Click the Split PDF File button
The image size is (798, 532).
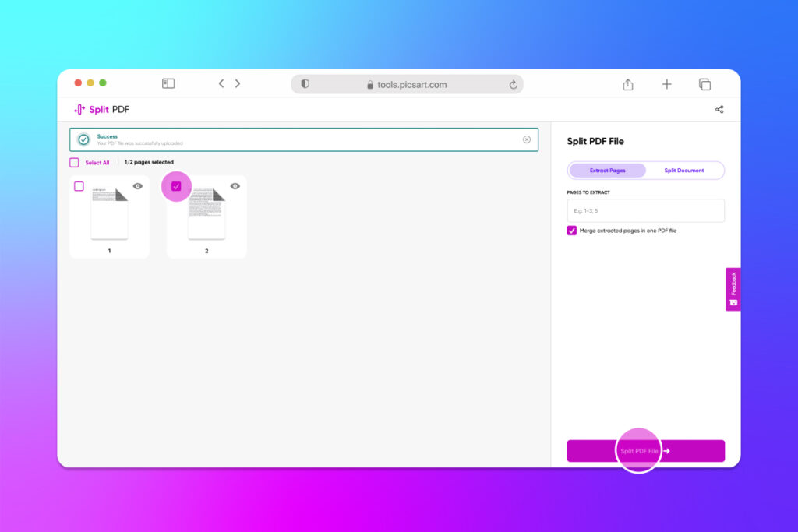point(645,450)
